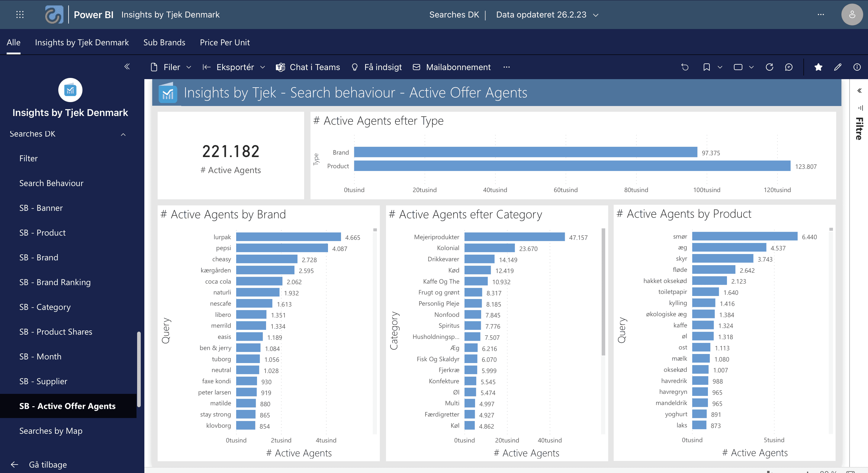Image resolution: width=868 pixels, height=473 pixels.
Task: Expand the Filtre pane
Action: 860,90
